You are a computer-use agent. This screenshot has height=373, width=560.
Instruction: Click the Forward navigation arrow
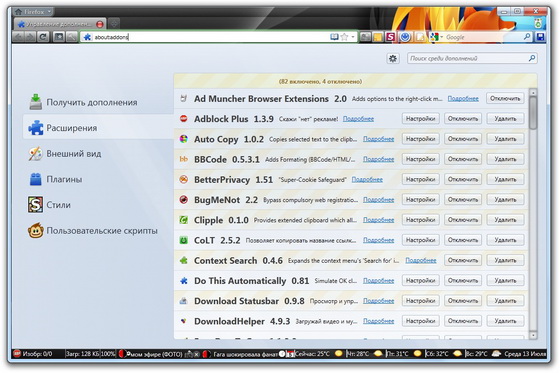coord(30,37)
